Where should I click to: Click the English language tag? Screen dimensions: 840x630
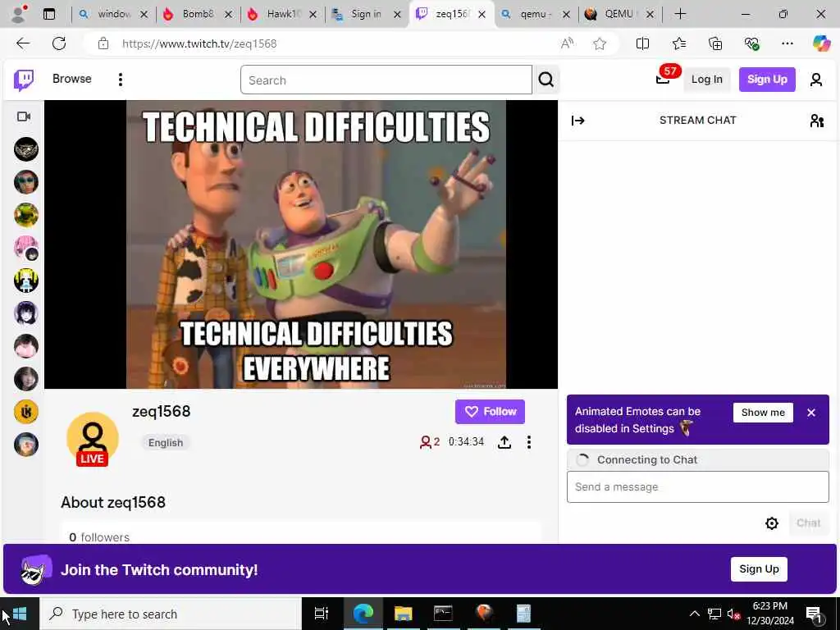pos(166,442)
